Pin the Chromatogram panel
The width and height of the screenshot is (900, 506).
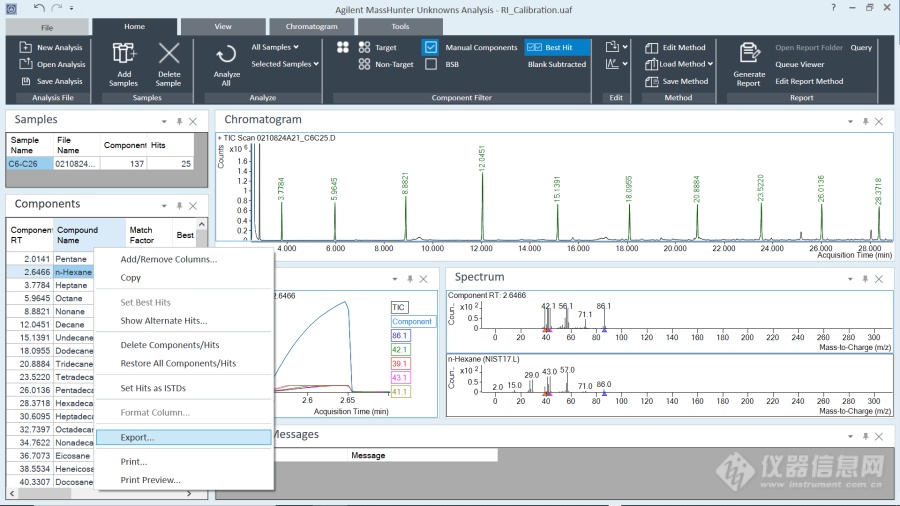click(x=865, y=121)
